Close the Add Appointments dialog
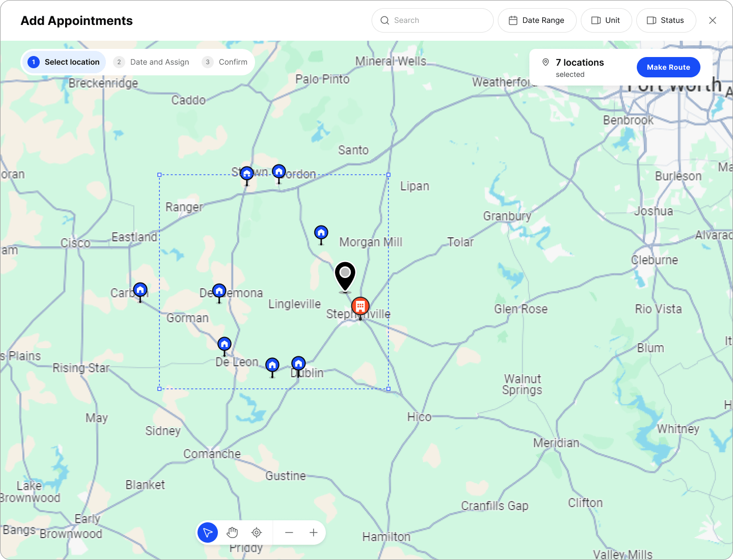The height and width of the screenshot is (560, 733). point(713,20)
